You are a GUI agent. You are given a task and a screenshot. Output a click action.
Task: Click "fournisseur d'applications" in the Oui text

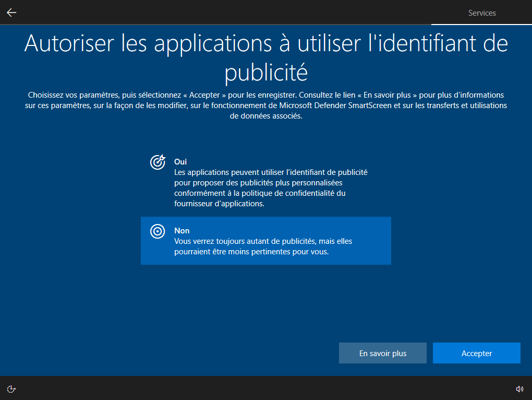tap(219, 204)
